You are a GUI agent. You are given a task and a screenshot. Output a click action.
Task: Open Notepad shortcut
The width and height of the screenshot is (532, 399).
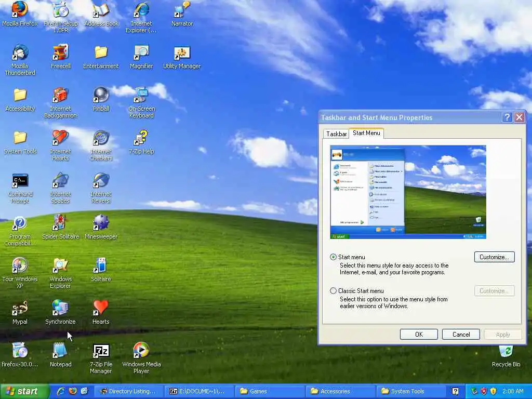[60, 355]
